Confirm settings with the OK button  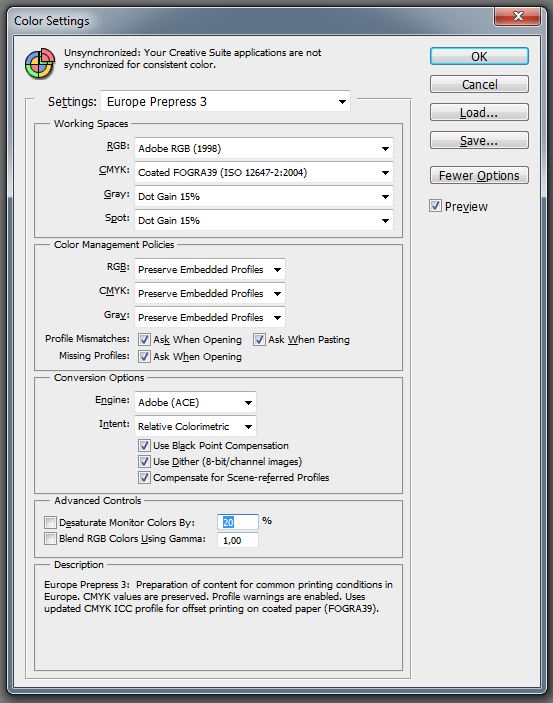[479, 56]
